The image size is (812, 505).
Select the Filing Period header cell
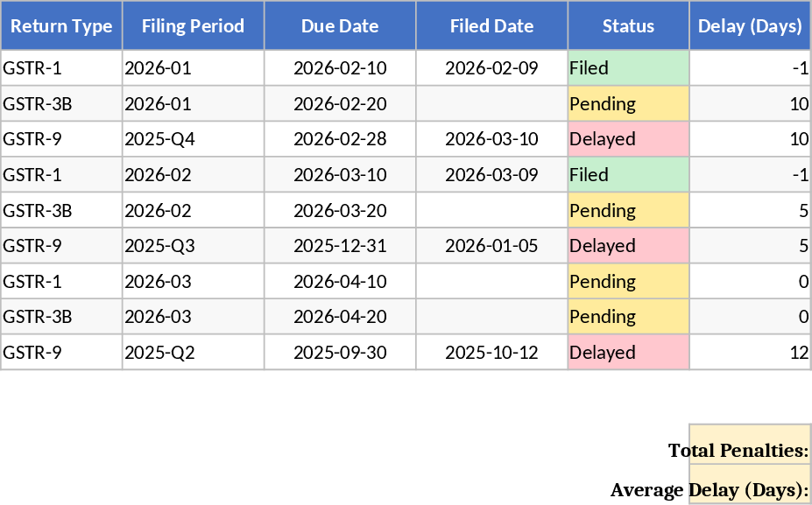pyautogui.click(x=193, y=26)
